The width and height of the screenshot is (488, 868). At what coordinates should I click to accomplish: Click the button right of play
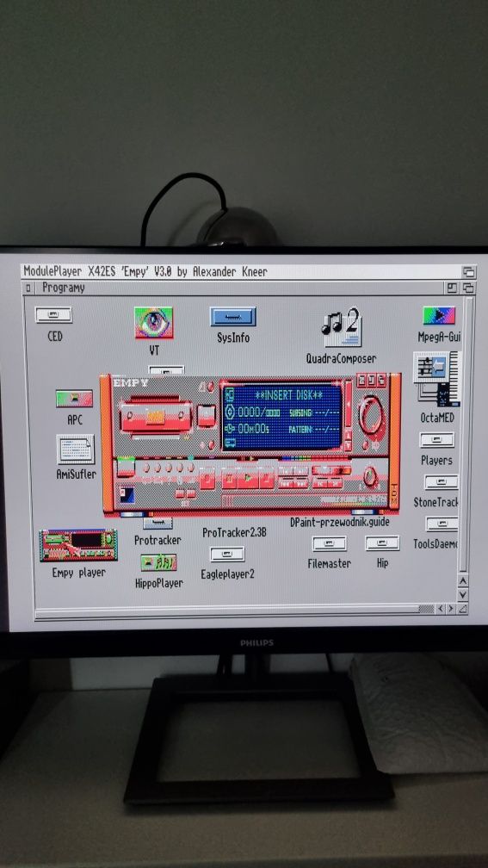coord(267,477)
